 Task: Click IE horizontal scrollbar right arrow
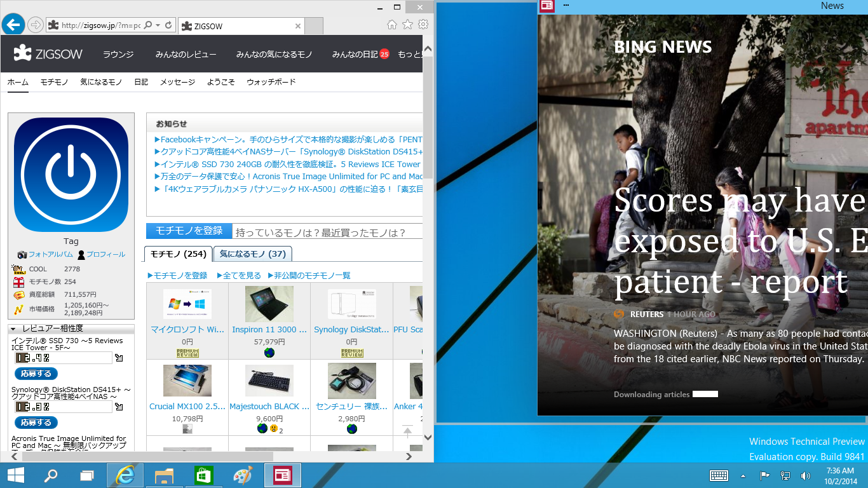coord(410,456)
